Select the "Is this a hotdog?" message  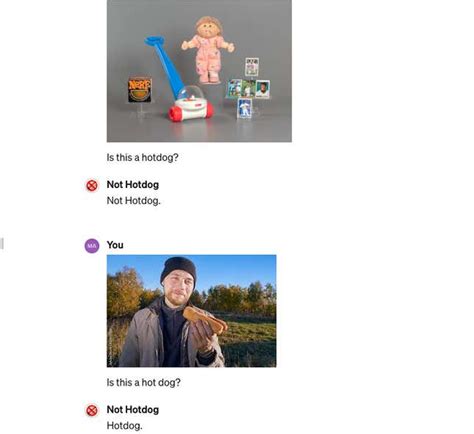tap(142, 157)
